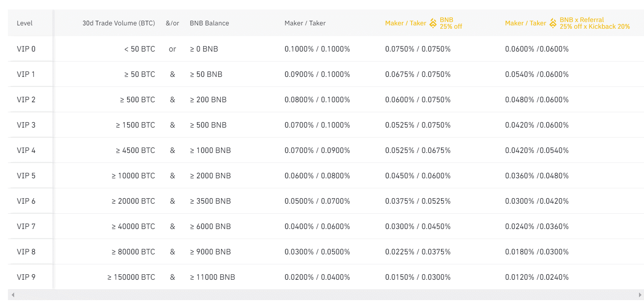Click the BNB logo beside 'Kickback 20%' header
Screen dimensions: 644x308
point(553,23)
